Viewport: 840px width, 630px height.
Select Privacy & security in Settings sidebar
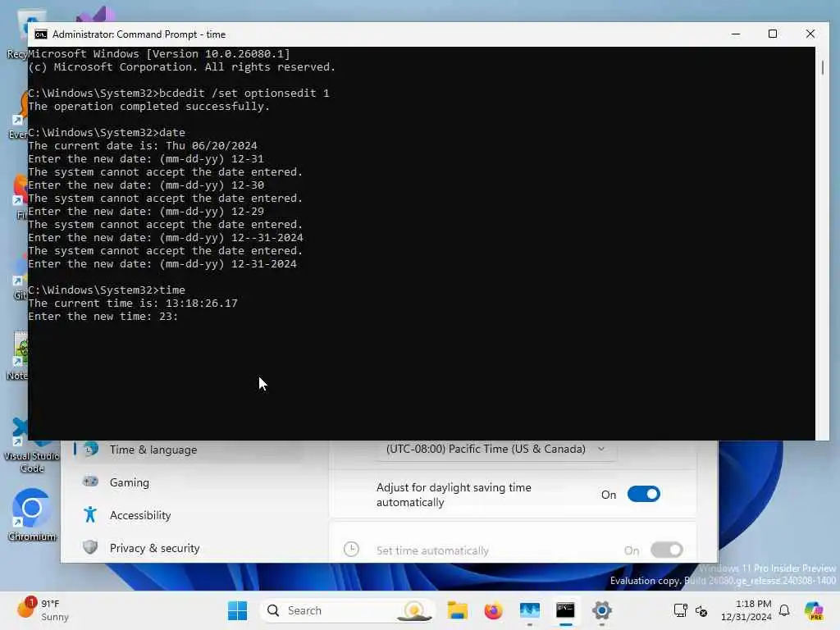coord(154,548)
